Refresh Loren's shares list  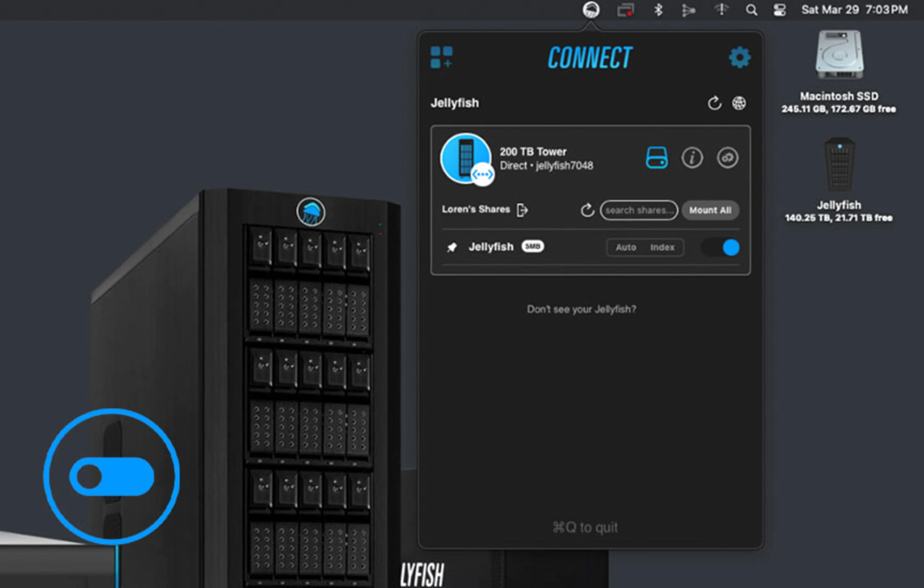587,210
